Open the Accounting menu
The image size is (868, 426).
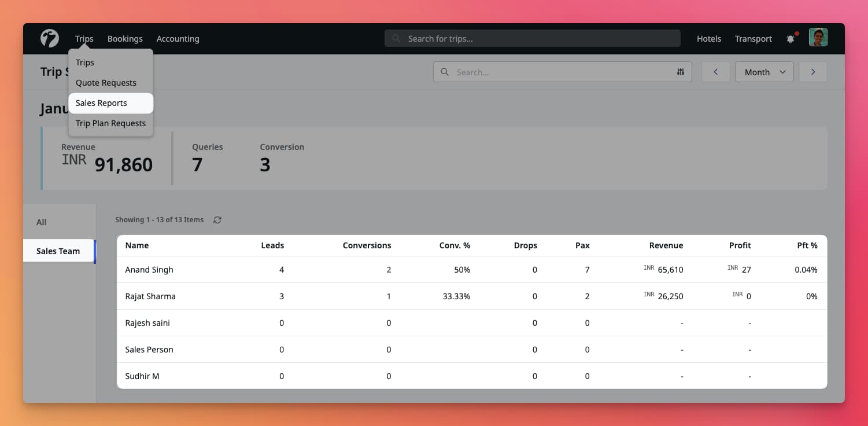178,38
